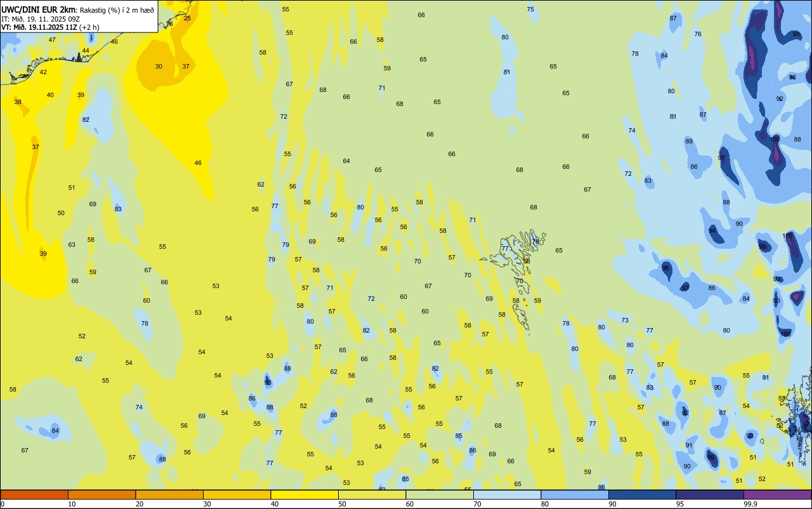
Task: Click the map value '89' in the blue area
Action: tap(689, 141)
